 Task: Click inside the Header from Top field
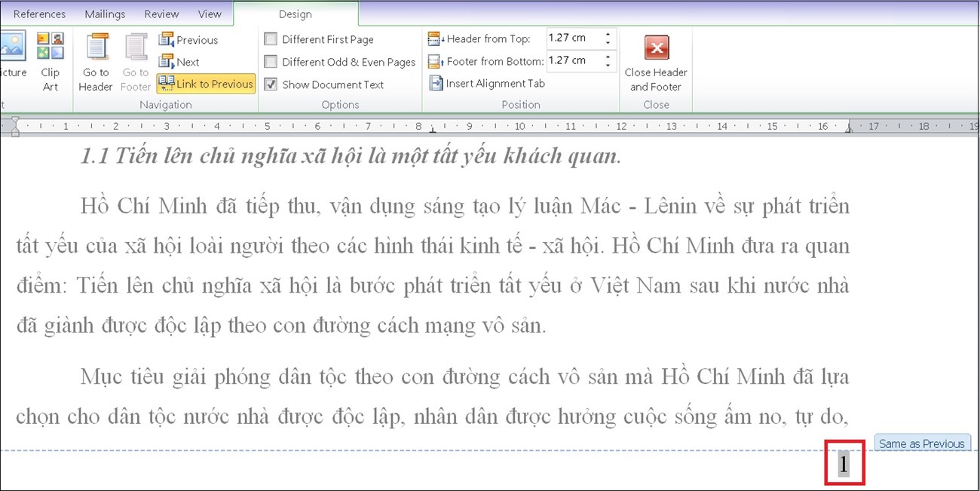[x=571, y=38]
